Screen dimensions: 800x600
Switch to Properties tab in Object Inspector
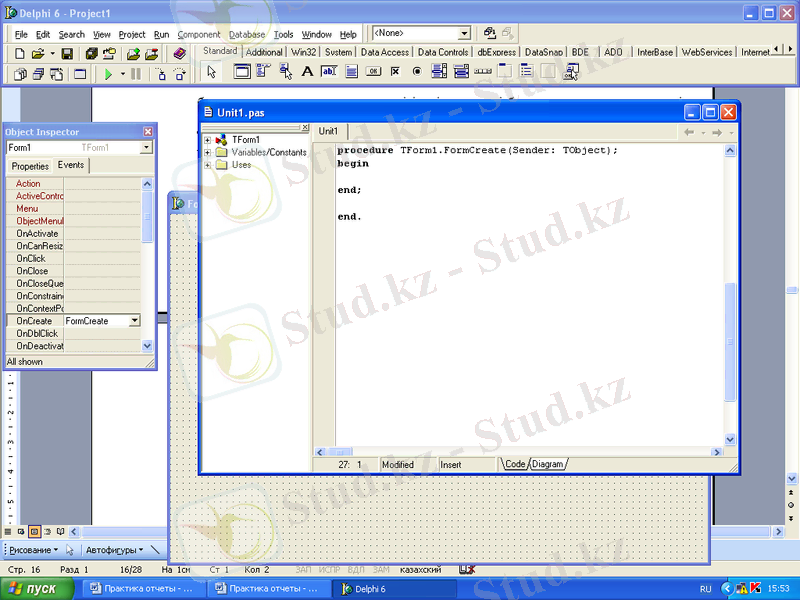click(30, 166)
